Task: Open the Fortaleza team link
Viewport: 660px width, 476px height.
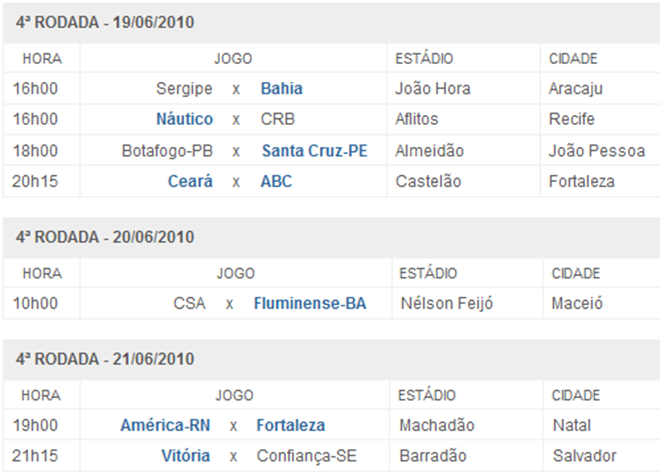Action: tap(290, 425)
